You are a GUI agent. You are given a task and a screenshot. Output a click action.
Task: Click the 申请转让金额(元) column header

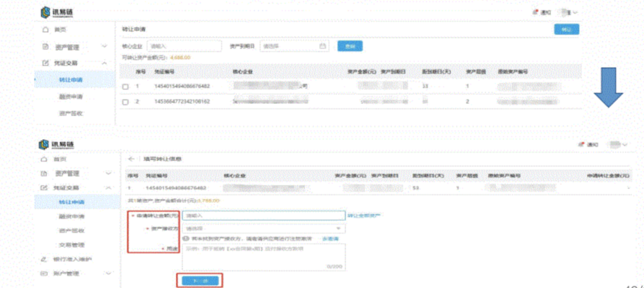point(608,176)
